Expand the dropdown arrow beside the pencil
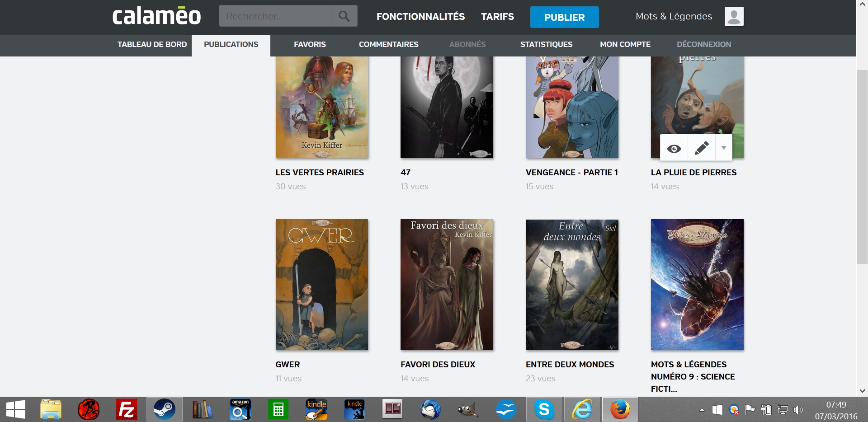868x422 pixels. click(x=724, y=148)
